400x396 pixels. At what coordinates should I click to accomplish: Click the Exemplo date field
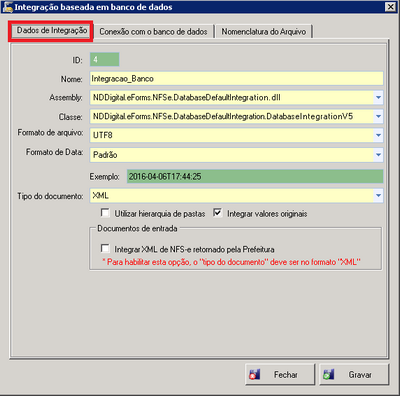tap(255, 176)
